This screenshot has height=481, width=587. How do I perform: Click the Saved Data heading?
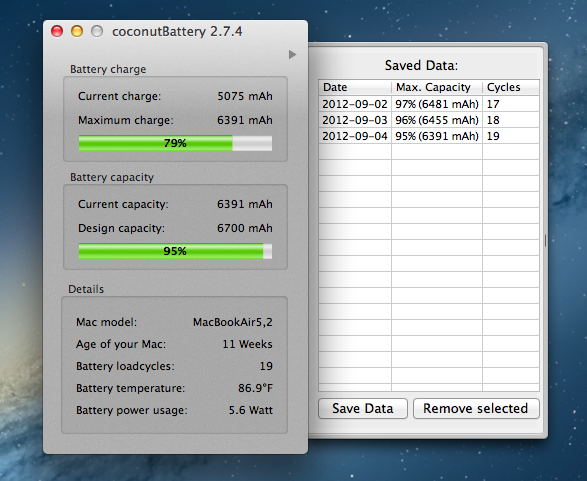click(422, 66)
